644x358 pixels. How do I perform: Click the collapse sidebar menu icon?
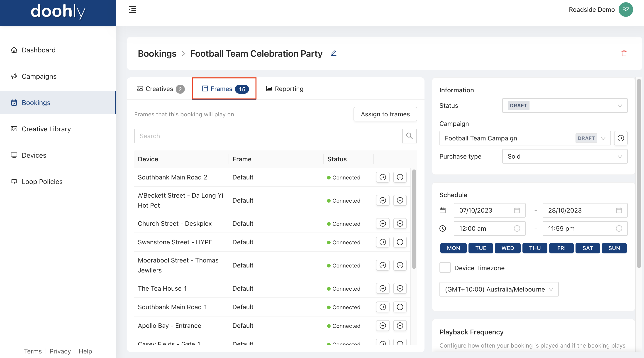point(132,10)
